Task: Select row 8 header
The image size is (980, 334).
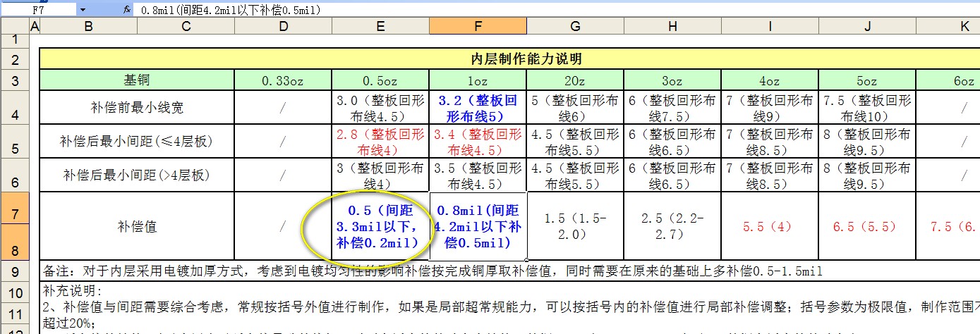Action: 14,242
